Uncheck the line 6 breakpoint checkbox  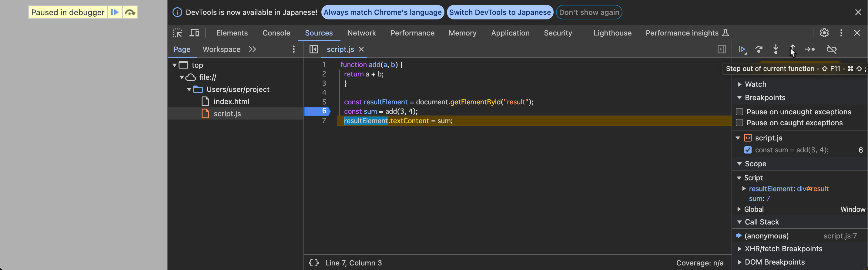(x=748, y=150)
